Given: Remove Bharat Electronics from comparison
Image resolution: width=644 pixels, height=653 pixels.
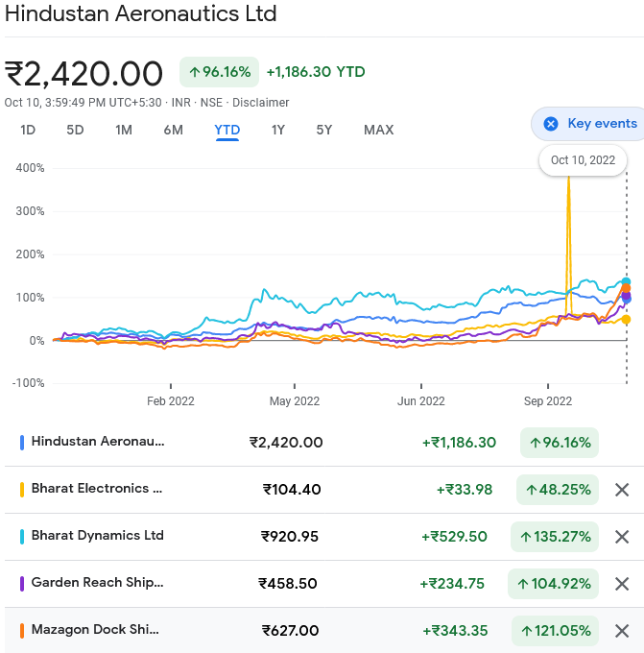Looking at the screenshot, I should pyautogui.click(x=622, y=490).
